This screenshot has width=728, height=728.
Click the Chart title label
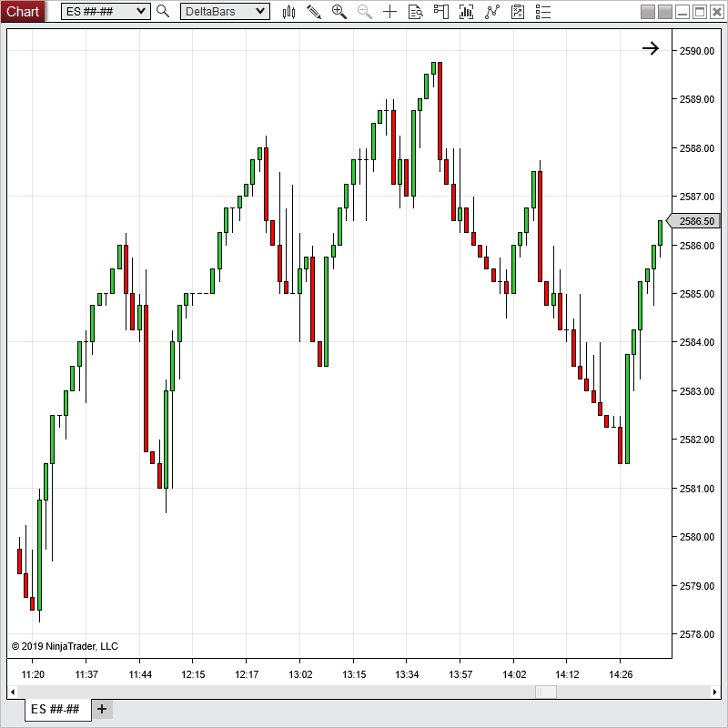(23, 11)
